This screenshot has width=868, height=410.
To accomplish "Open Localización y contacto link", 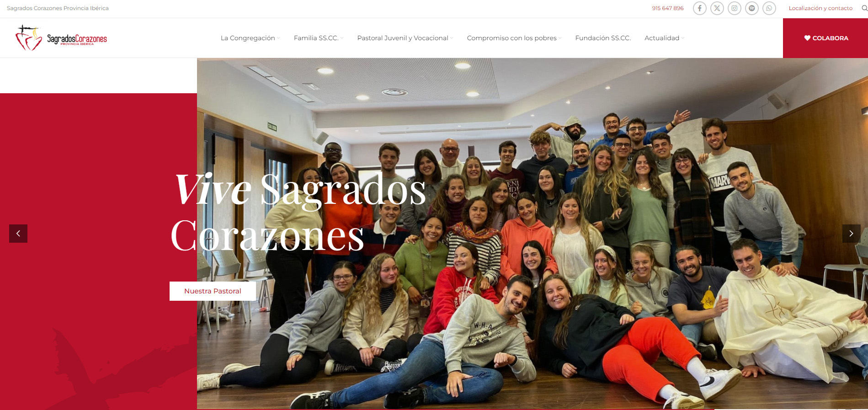I will coord(820,8).
